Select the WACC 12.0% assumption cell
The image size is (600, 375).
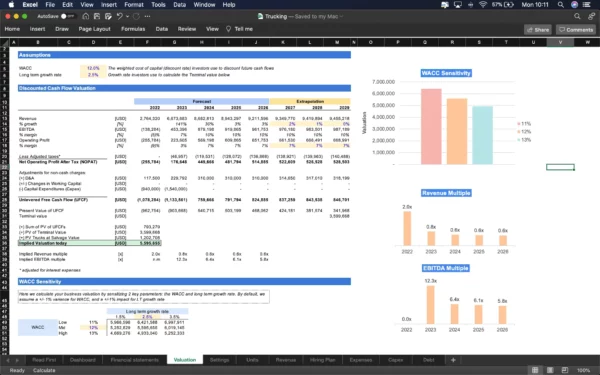click(93, 68)
